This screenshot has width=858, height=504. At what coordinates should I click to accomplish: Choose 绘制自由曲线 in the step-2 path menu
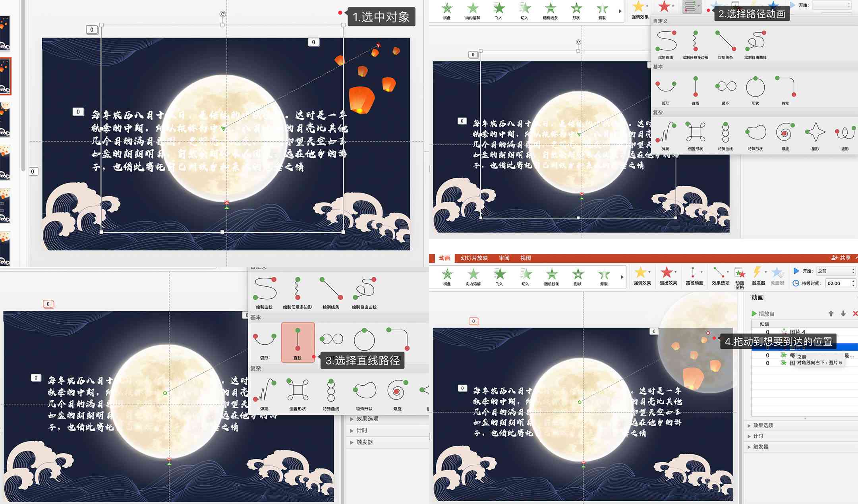click(755, 44)
